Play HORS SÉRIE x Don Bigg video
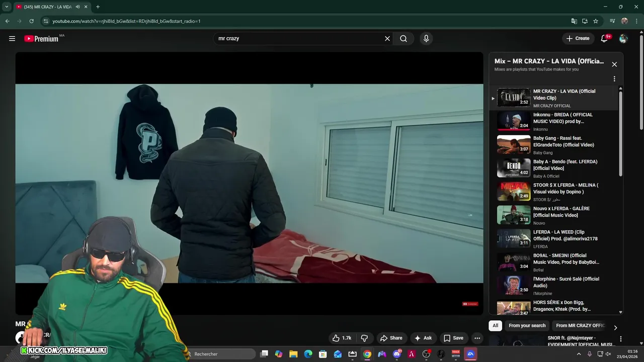 point(553,306)
